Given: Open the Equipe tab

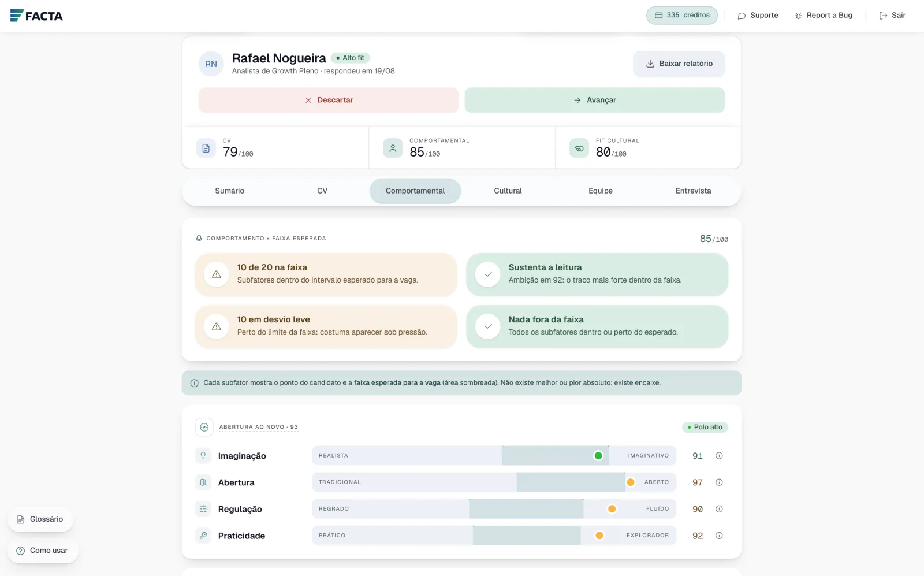Looking at the screenshot, I should [601, 191].
